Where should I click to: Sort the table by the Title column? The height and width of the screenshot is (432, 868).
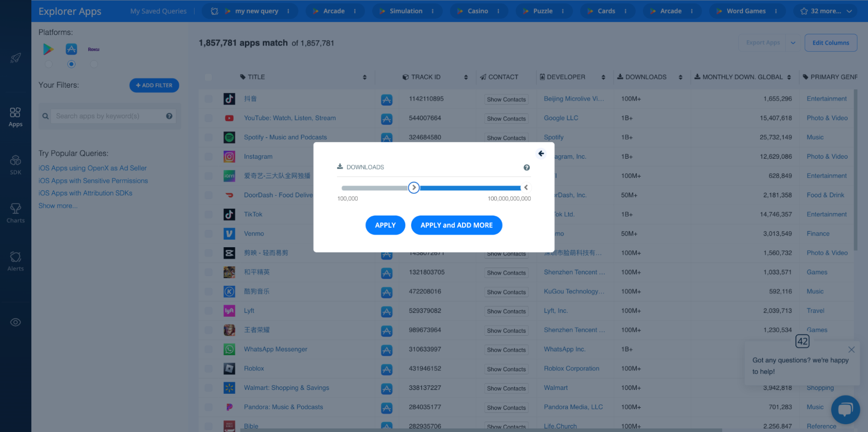tap(365, 77)
